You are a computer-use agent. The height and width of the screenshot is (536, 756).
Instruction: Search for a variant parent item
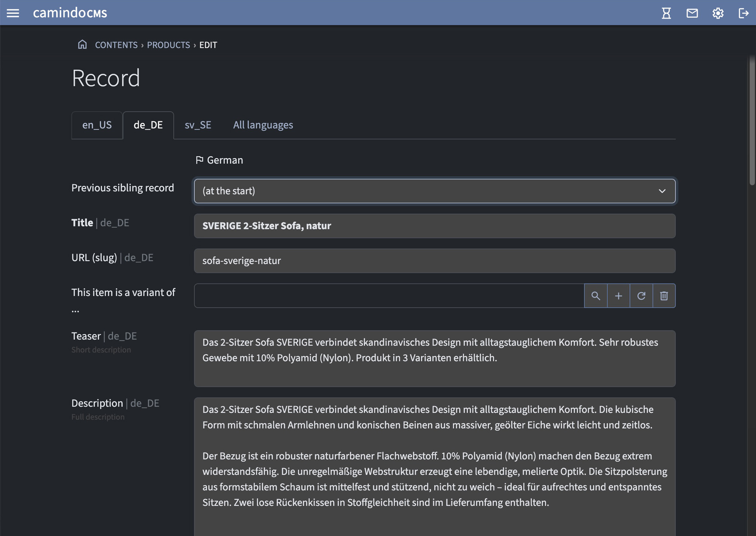click(595, 296)
